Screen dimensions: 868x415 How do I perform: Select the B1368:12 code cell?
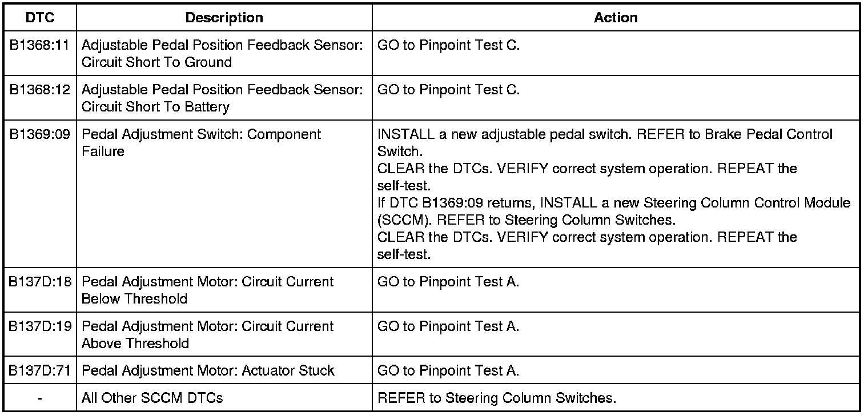tap(40, 90)
